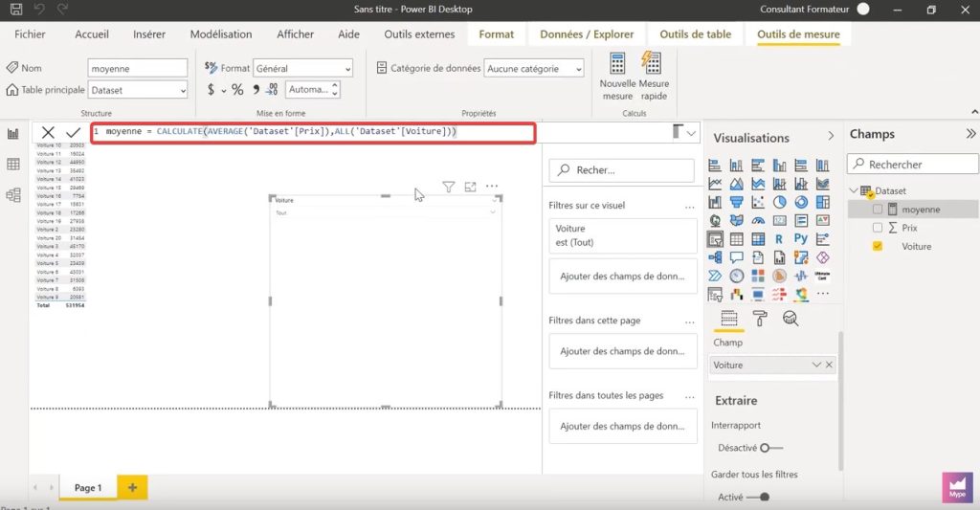The image size is (980, 510).
Task: Expand the formula bar with the chevron
Action: tap(691, 133)
